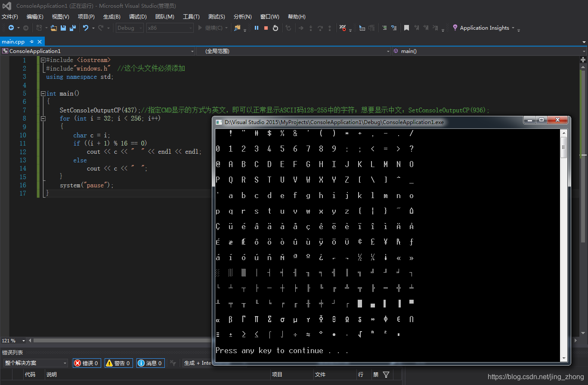
Task: Click the SetConsoleOutputCP(437) call on line 7
Action: pyautogui.click(x=100, y=110)
